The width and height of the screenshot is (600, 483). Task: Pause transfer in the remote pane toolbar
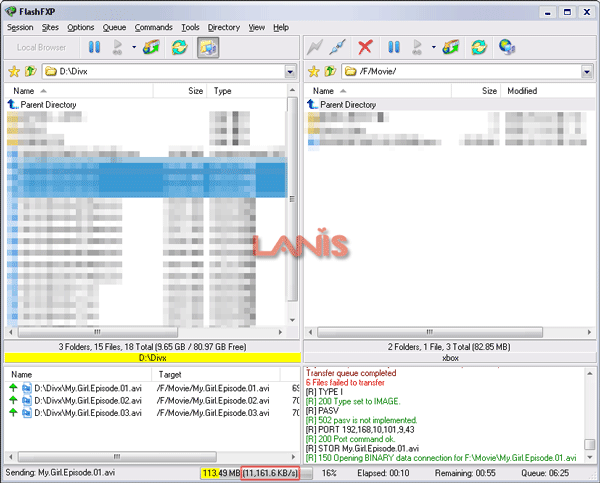tap(394, 47)
